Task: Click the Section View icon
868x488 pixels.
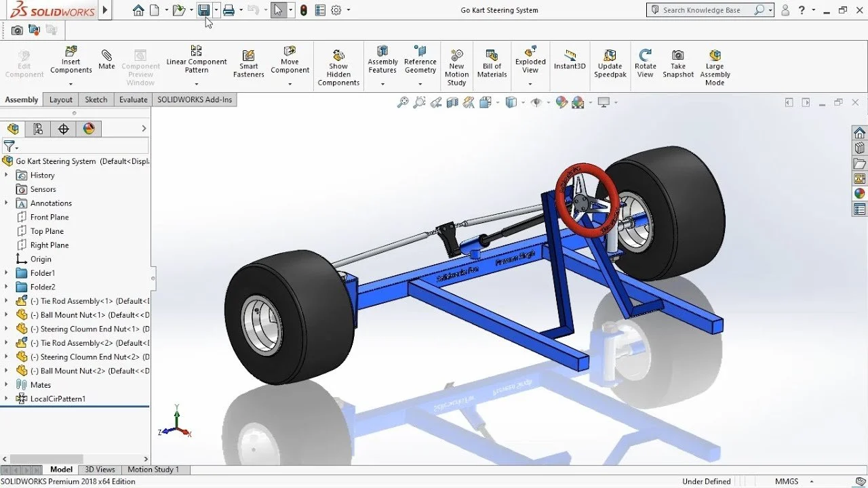Action: pos(452,102)
